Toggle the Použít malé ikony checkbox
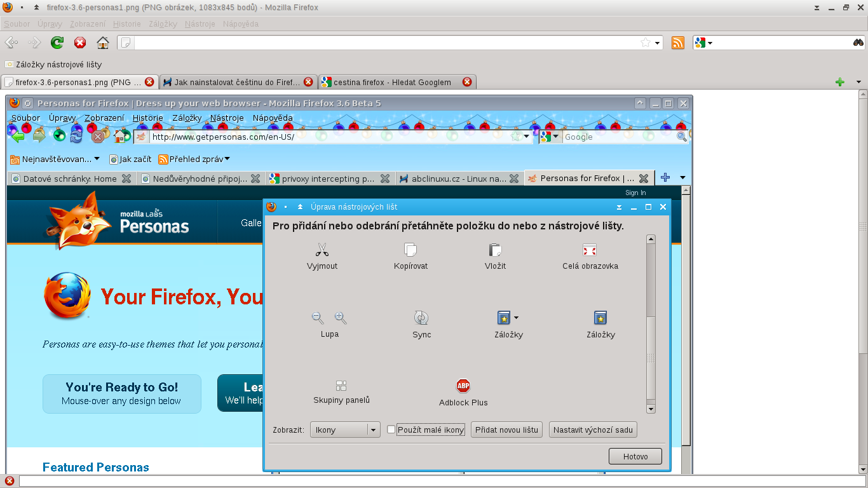Screen dimensions: 868x488 coord(391,430)
